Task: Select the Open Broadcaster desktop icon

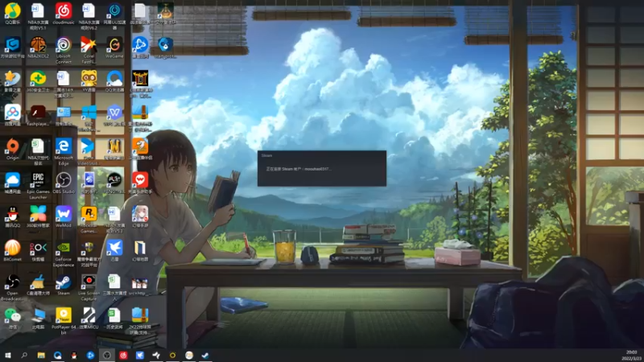Action: click(x=13, y=286)
